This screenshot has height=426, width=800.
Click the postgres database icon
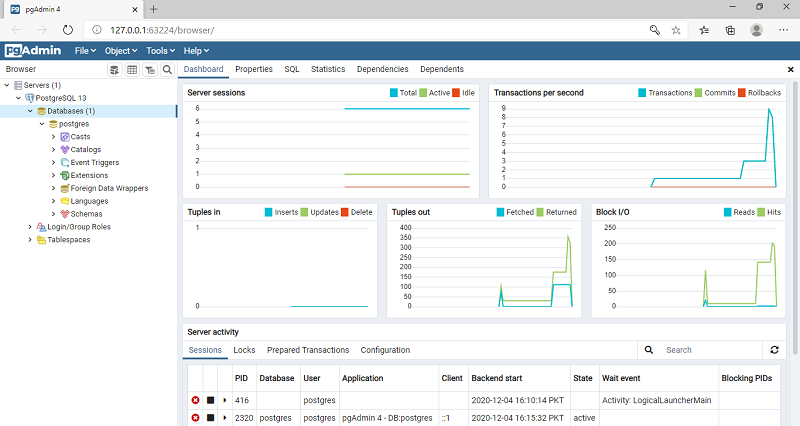pyautogui.click(x=53, y=124)
